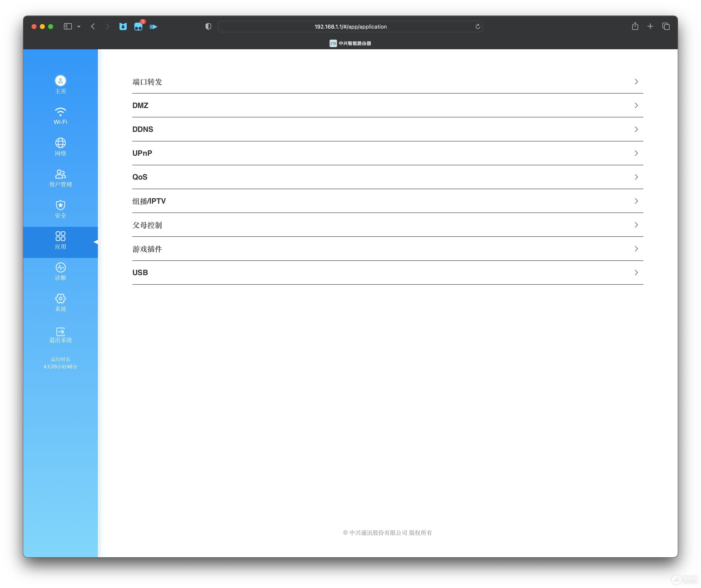Screen dimensions: 701x588
Task: Open the extension with red notification badge
Action: 139,26
